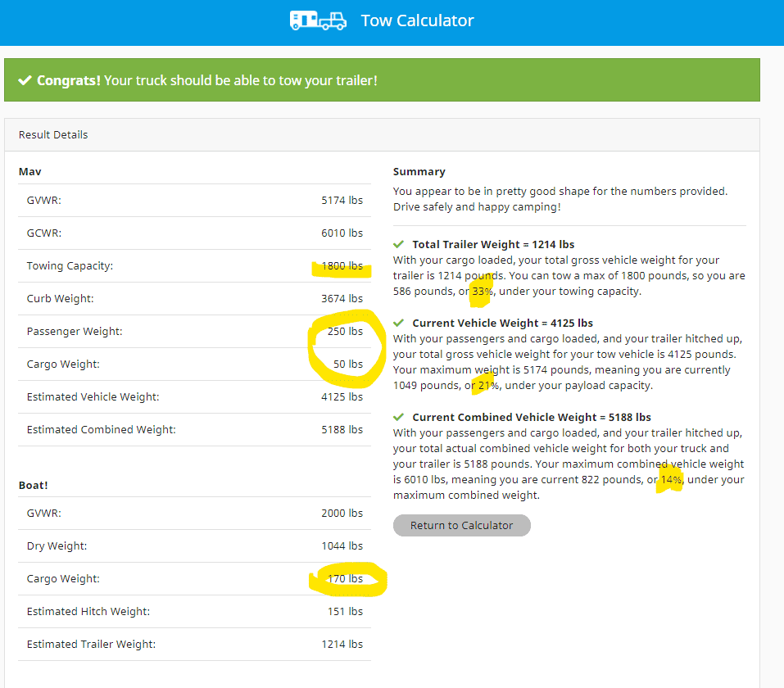Click the Return to Calculator button
Image resolution: width=784 pixels, height=688 pixels.
tap(461, 526)
